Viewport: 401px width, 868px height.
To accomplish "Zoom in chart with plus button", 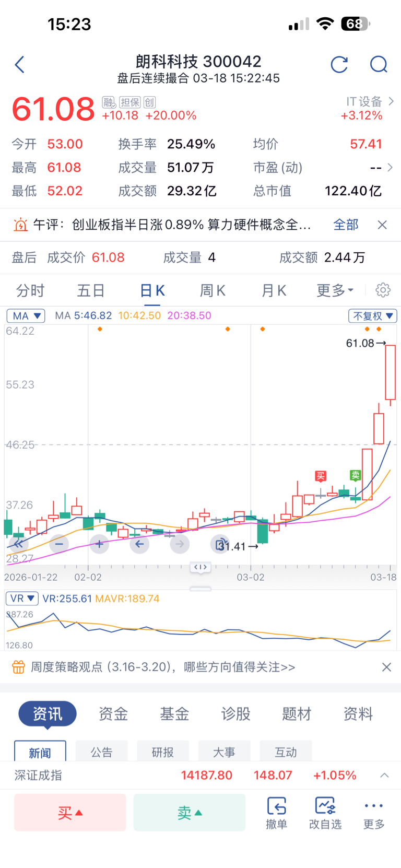I will pos(99,544).
